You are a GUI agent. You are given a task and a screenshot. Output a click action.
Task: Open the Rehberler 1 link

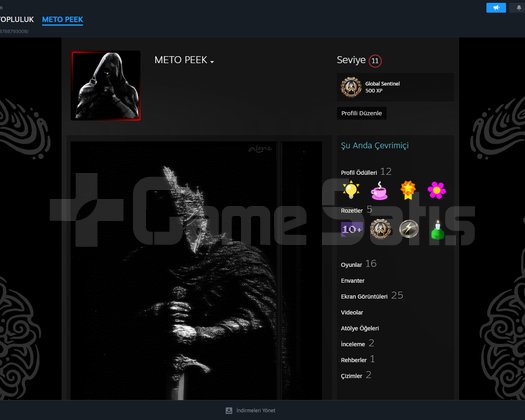[x=358, y=359]
